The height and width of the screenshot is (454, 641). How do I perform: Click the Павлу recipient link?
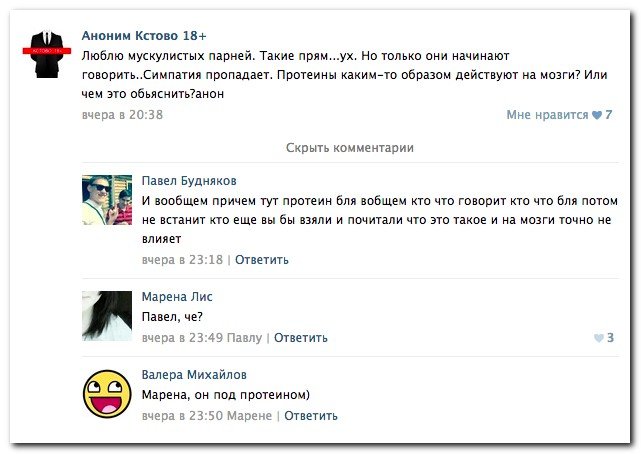[244, 338]
